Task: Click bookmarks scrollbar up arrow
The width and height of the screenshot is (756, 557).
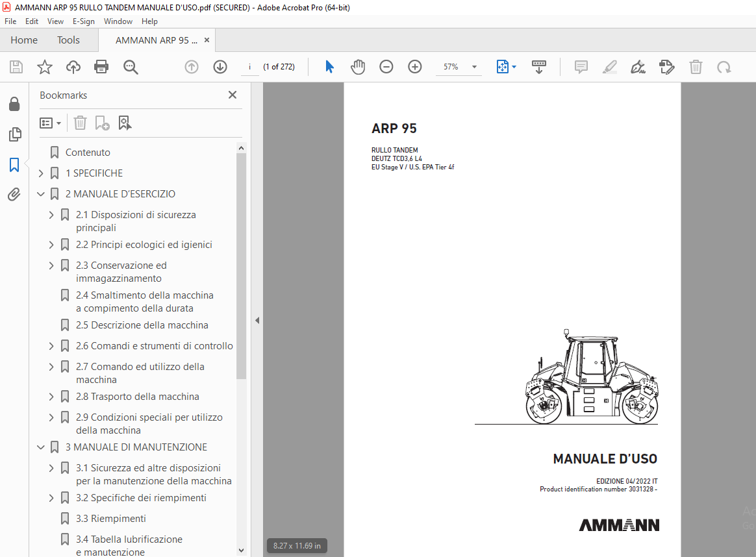Action: click(x=242, y=148)
